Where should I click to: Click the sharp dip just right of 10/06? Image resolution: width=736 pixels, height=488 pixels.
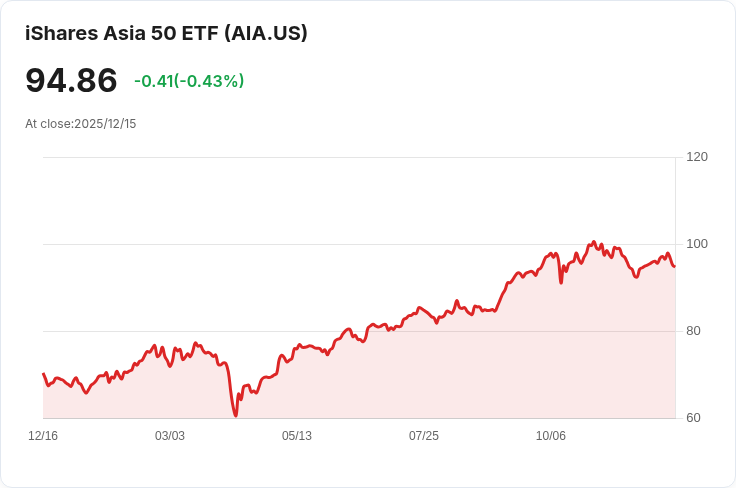click(x=561, y=282)
